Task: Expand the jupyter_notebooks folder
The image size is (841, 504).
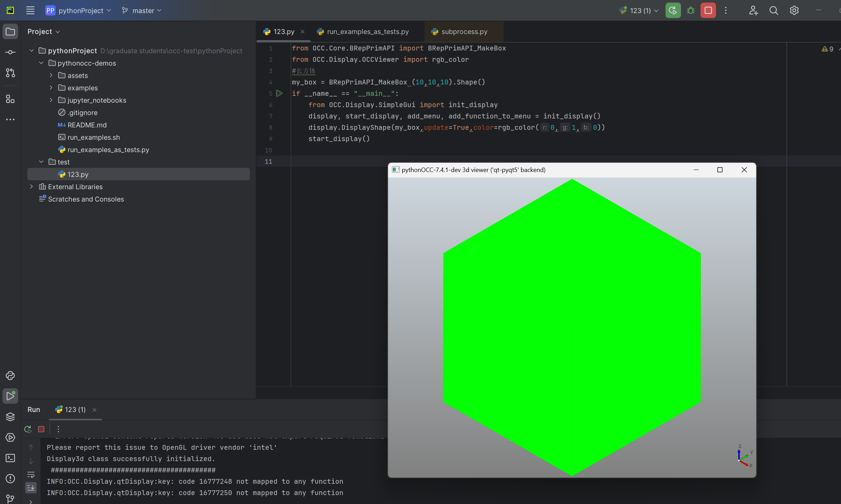Action: [x=51, y=100]
